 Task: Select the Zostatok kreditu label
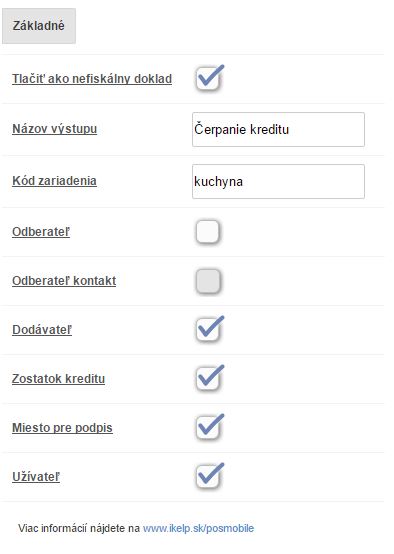coord(58,379)
